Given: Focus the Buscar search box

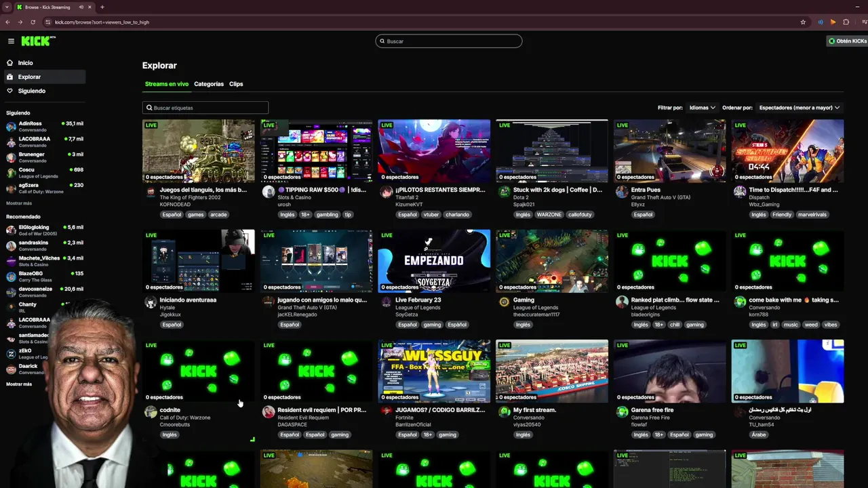Looking at the screenshot, I should [449, 41].
